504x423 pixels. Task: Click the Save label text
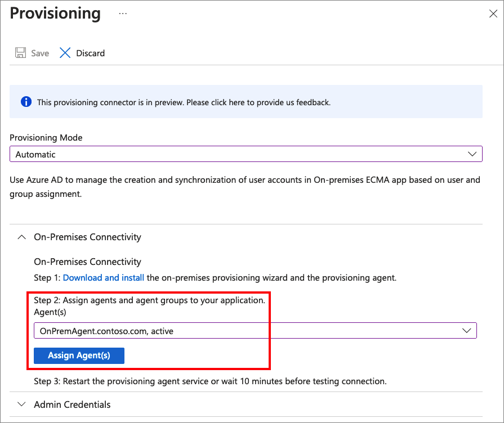pyautogui.click(x=40, y=53)
